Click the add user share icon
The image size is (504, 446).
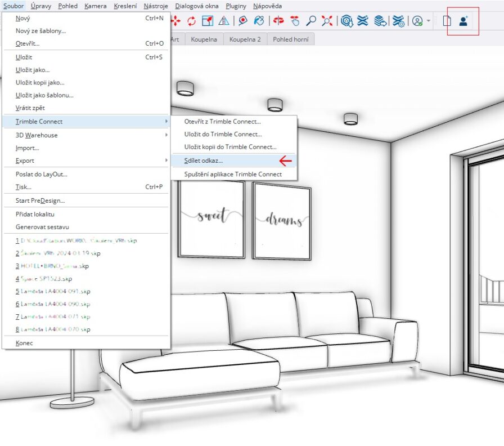pos(463,21)
